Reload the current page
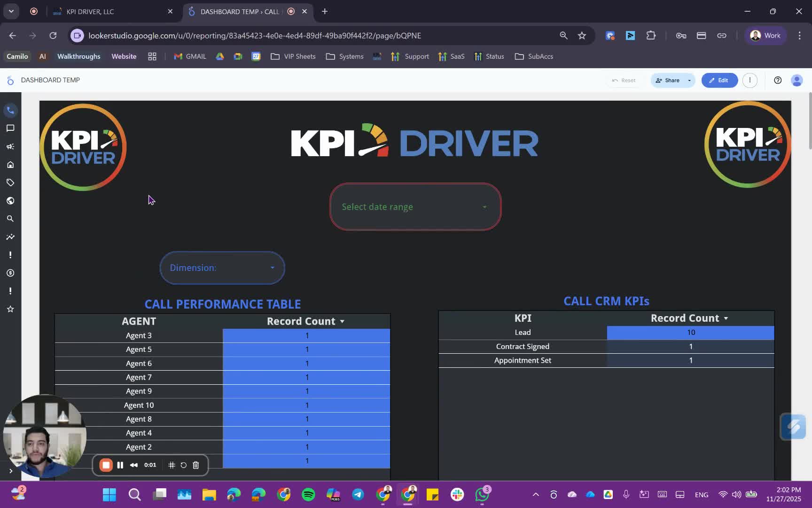This screenshot has width=812, height=508. [53, 36]
